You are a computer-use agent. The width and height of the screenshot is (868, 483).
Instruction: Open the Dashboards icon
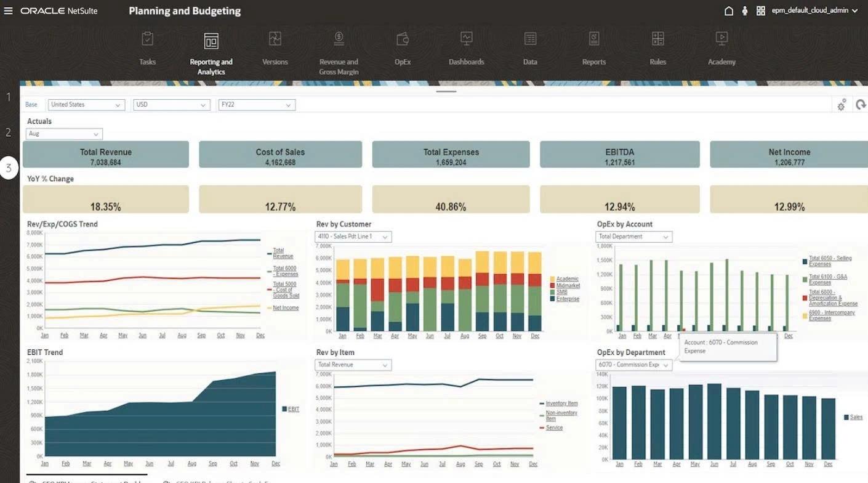tap(466, 46)
